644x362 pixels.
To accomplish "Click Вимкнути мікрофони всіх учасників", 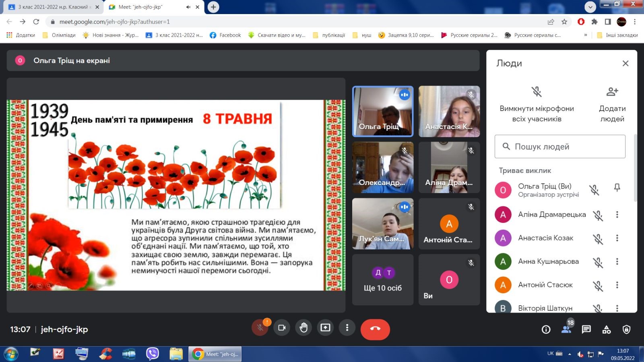I will 537,104.
